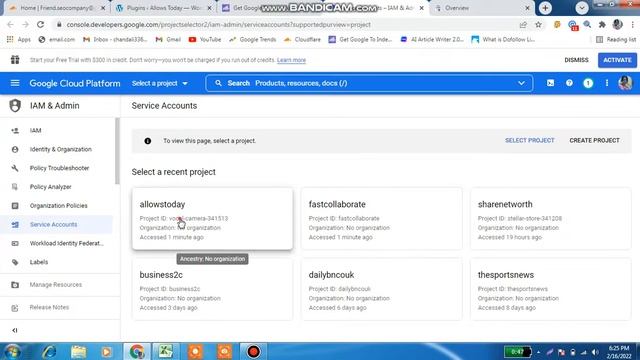Viewport: 640px width, 360px height.
Task: Dismiss the free trial banner
Action: [x=576, y=60]
